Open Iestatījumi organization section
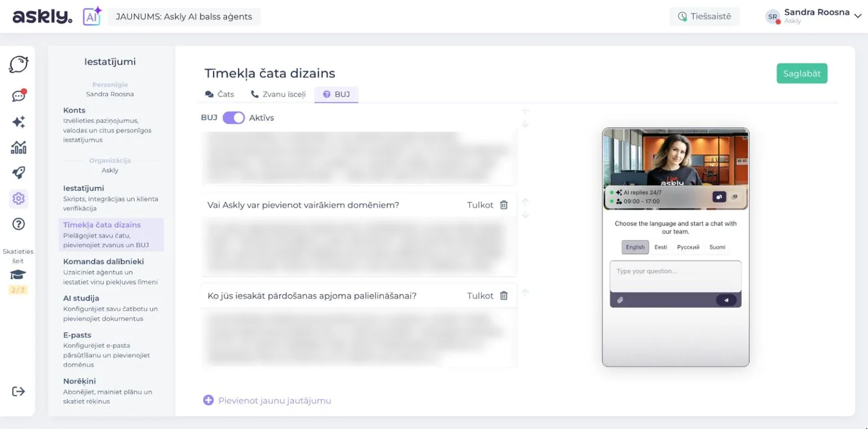Screen dimensions: 868x429 click(x=111, y=198)
